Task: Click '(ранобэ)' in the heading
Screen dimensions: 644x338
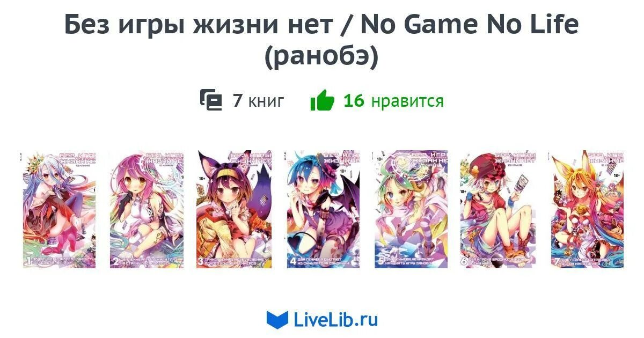Action: (321, 58)
